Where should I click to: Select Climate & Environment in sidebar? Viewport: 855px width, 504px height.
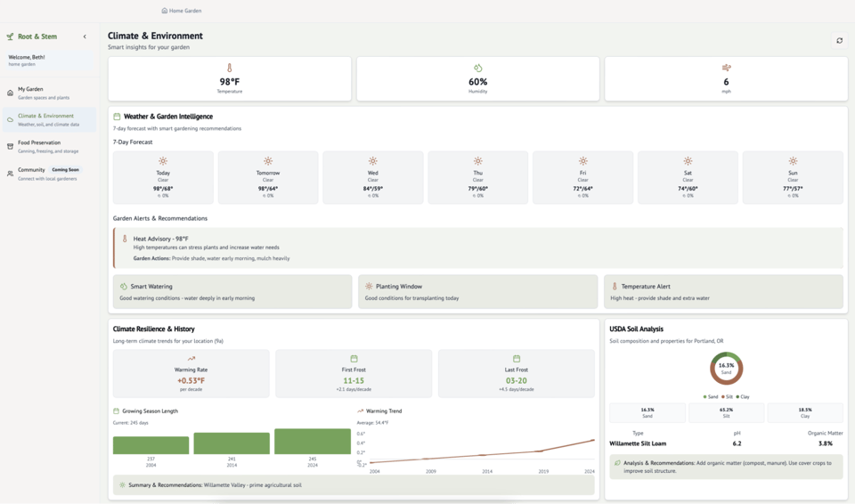click(49, 119)
